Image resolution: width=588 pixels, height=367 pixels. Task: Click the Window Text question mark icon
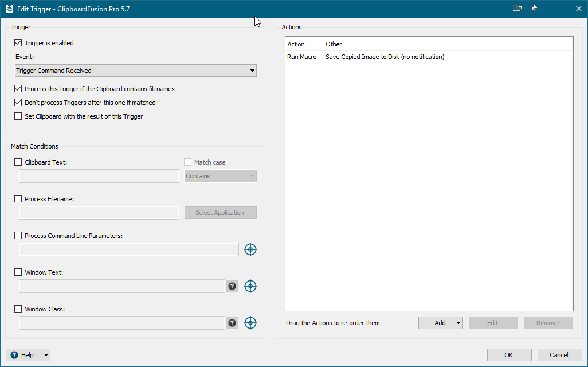click(232, 286)
